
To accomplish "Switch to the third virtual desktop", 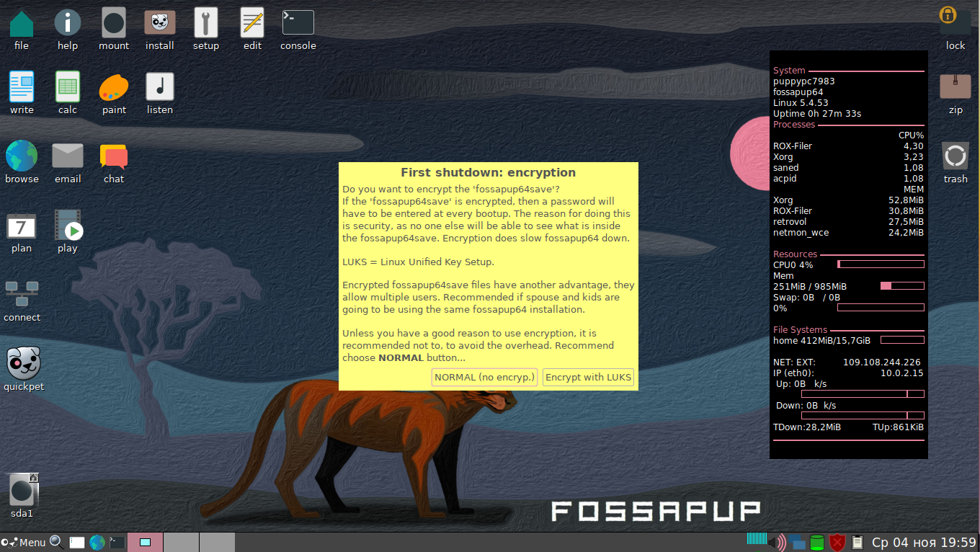I will click(217, 543).
